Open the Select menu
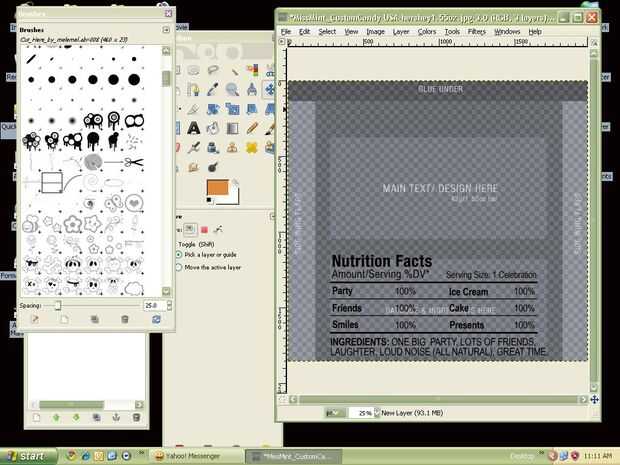This screenshot has width=620, height=465. 327,32
